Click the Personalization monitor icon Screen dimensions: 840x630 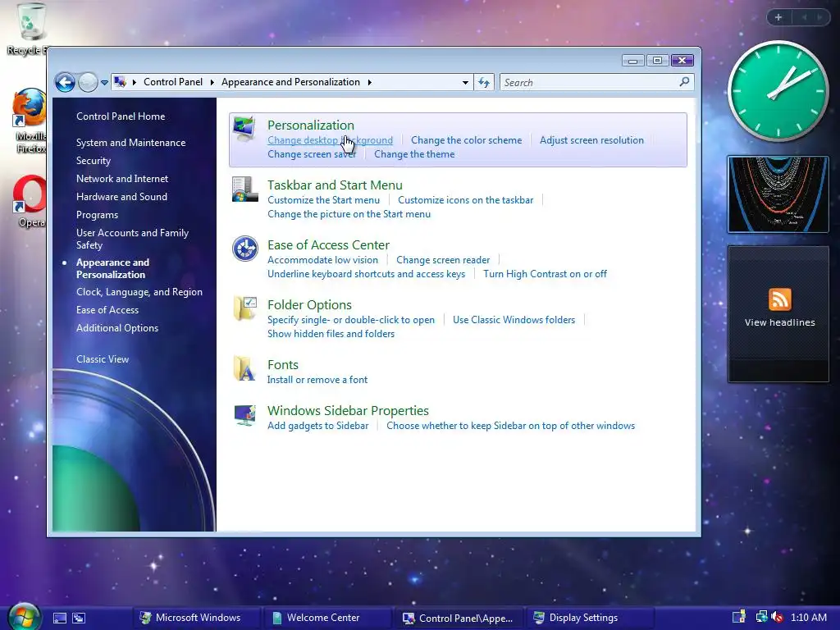click(244, 129)
